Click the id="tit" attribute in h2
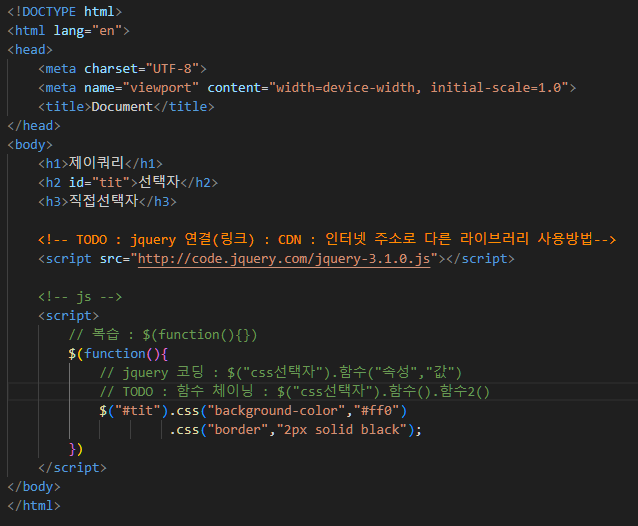The height and width of the screenshot is (526, 638). click(99, 183)
